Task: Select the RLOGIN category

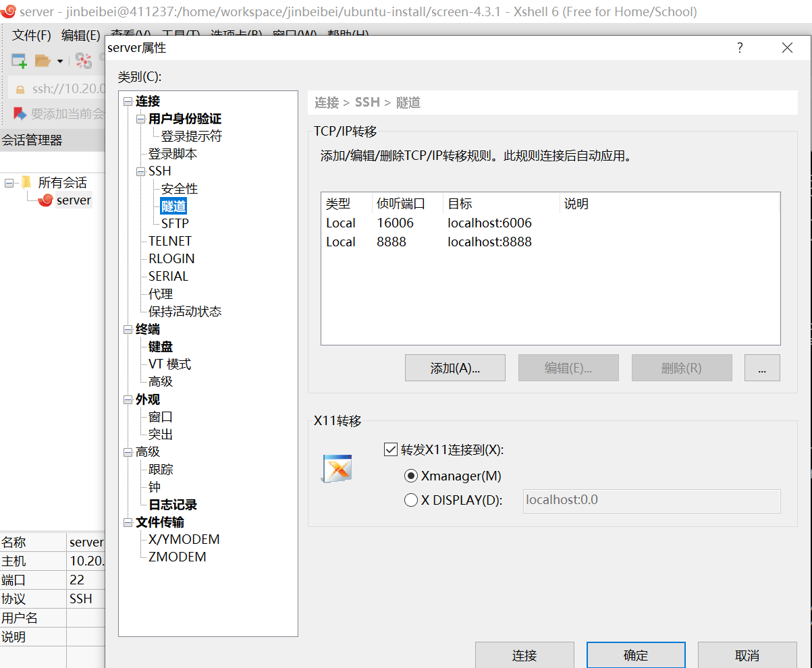Action: [171, 258]
